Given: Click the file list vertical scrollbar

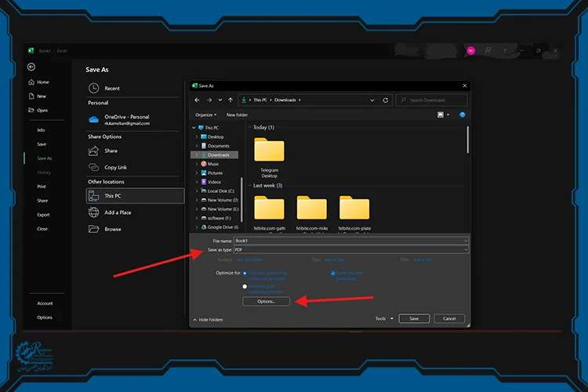Looking at the screenshot, I should [x=467, y=140].
